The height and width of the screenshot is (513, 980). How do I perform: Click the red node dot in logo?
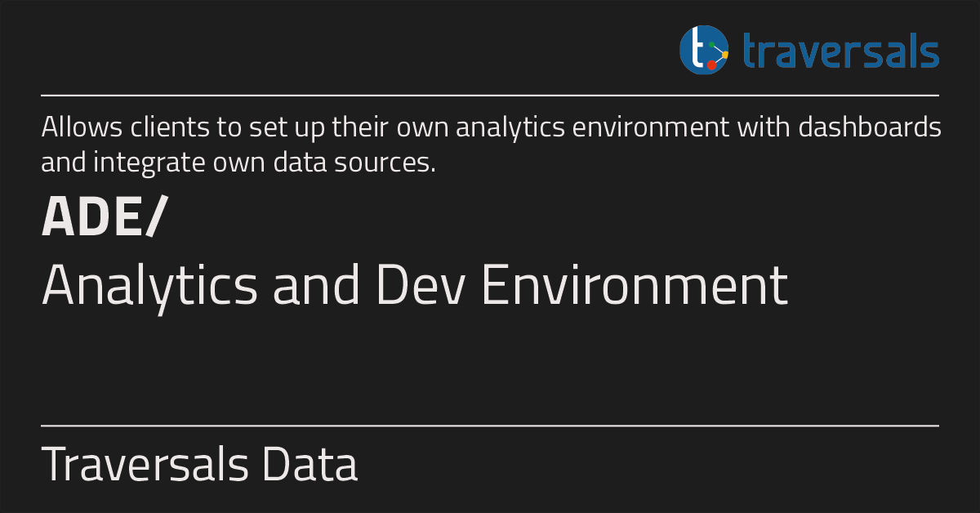click(x=711, y=65)
